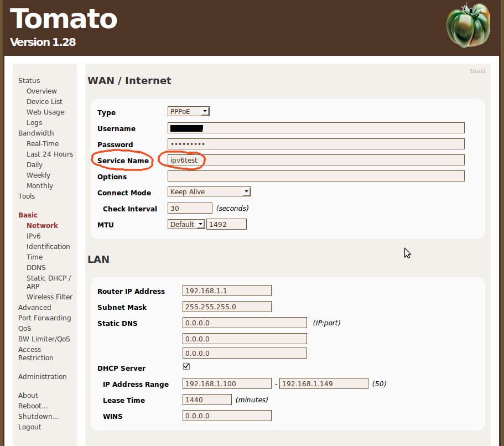This screenshot has height=446, width=504.
Task: Click IP range start field 192.168.1.100
Action: (227, 383)
